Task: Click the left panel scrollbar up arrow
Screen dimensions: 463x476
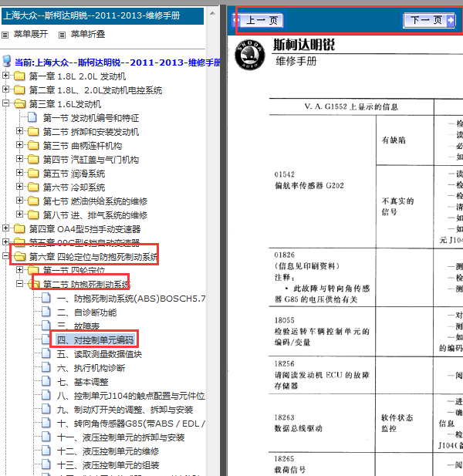Action: [212, 13]
